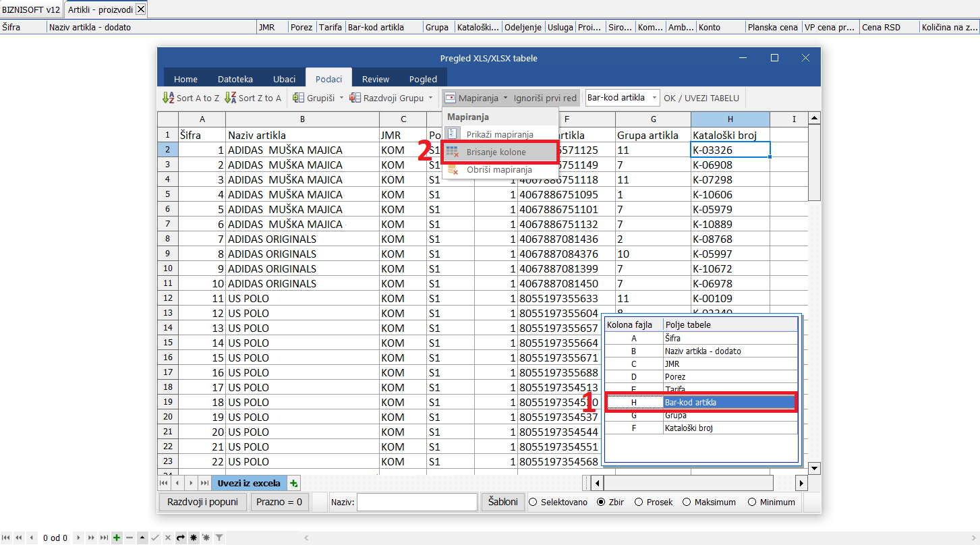Switch to the Datoteka ribbon tab

click(x=235, y=79)
